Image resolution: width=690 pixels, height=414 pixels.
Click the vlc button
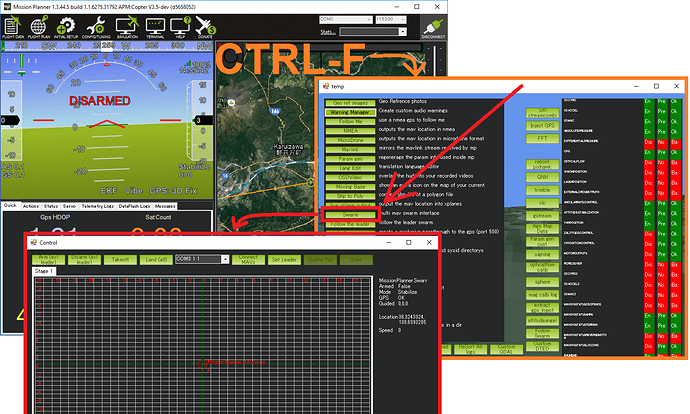pos(542,203)
